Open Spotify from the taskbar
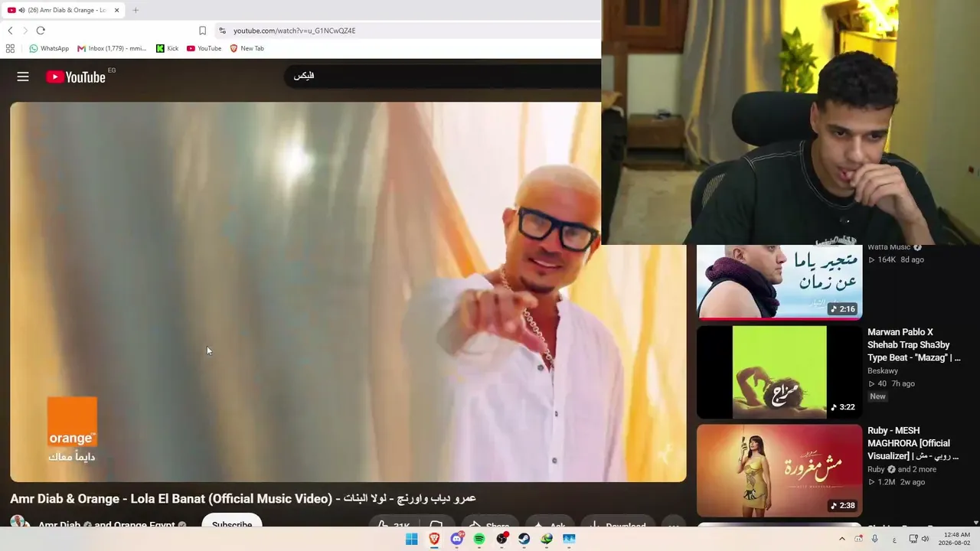 [x=479, y=539]
